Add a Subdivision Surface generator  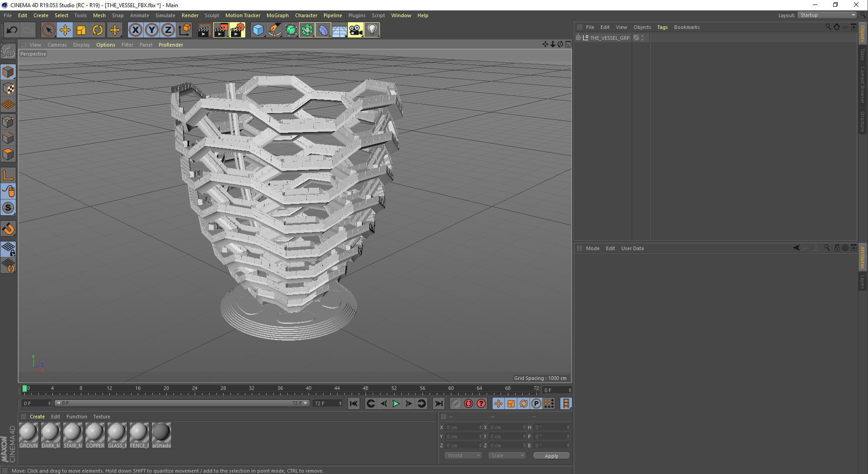[291, 30]
